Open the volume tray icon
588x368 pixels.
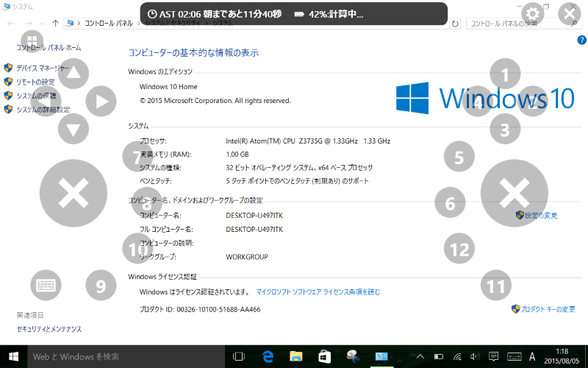click(475, 357)
